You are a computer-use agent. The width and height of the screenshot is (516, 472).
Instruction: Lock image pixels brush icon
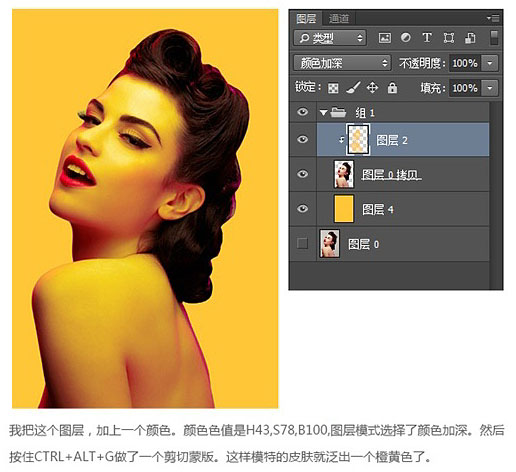(x=353, y=88)
